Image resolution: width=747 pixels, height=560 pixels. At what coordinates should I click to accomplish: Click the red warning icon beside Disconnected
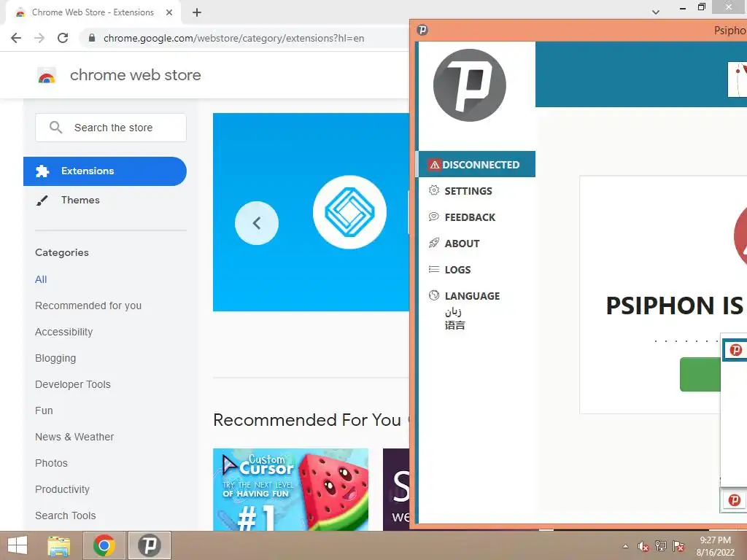point(434,165)
